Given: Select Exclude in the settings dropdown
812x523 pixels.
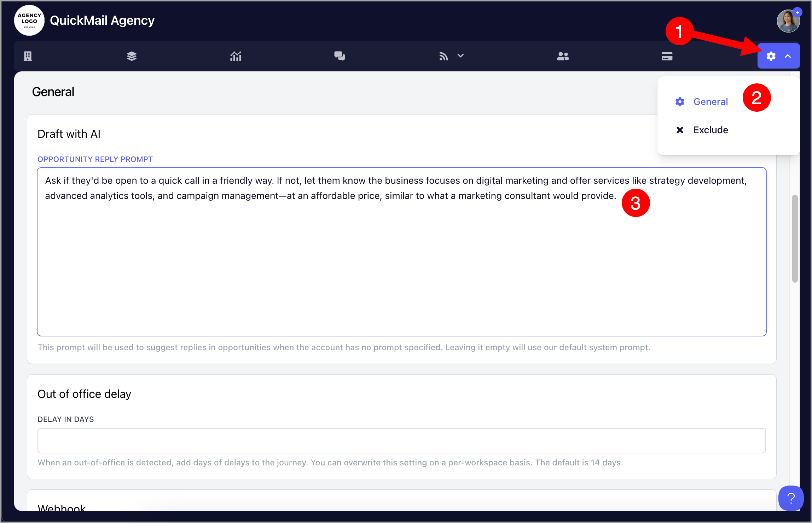Looking at the screenshot, I should pos(710,130).
